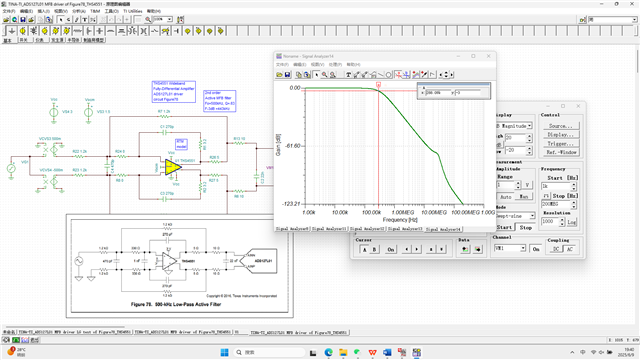Click the Trigger... button
640x360 pixels.
[x=561, y=144]
